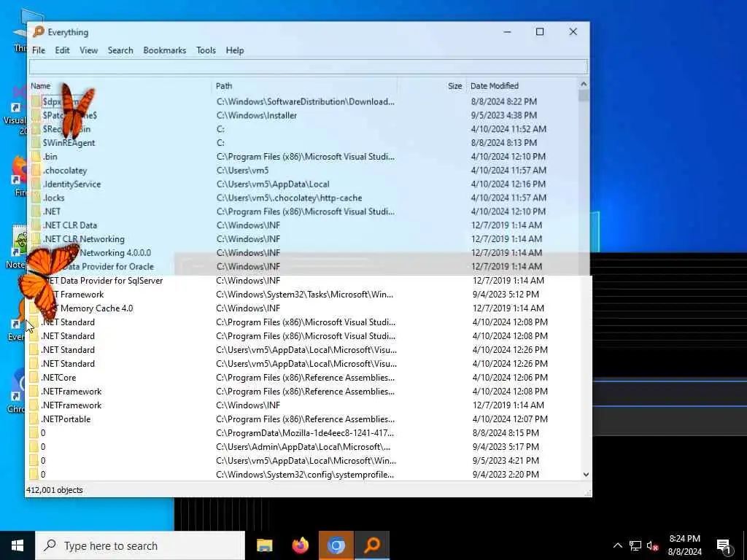Click date 4/10/2024 12:16 PM

tap(508, 184)
